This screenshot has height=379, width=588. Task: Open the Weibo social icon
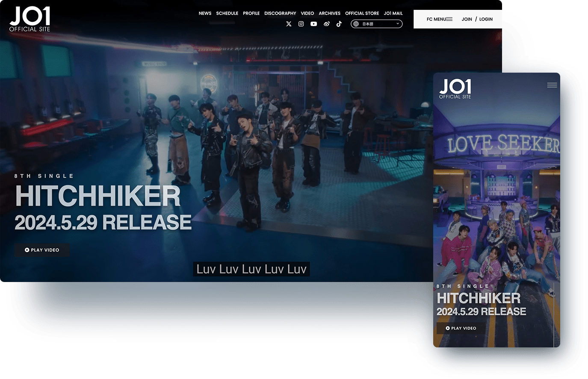[x=327, y=24]
